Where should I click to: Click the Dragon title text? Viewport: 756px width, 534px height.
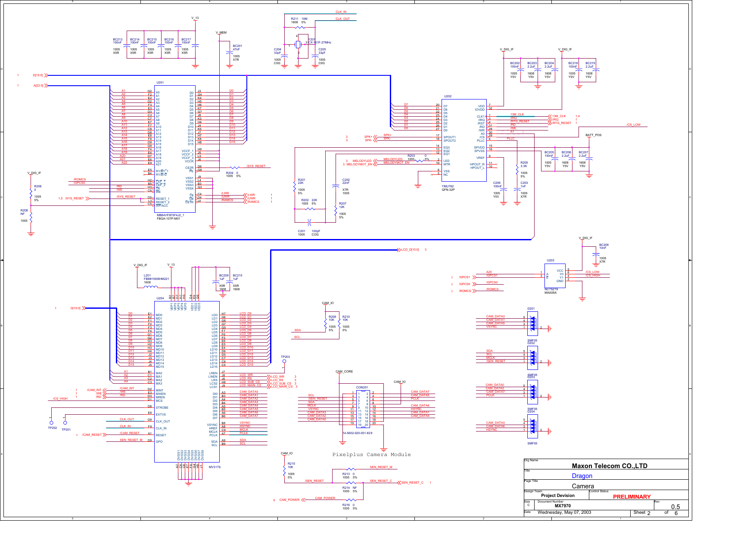[582, 475]
